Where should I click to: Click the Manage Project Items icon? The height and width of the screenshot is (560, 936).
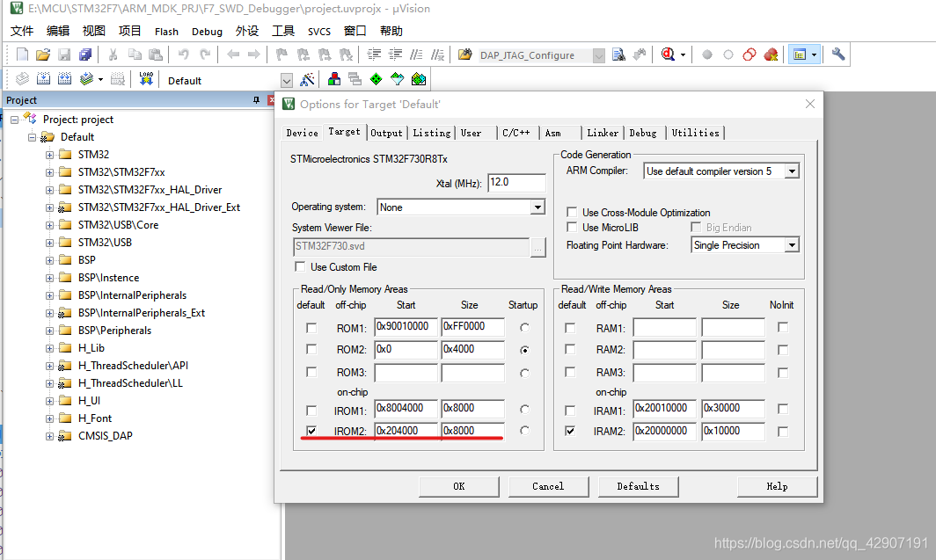point(334,79)
